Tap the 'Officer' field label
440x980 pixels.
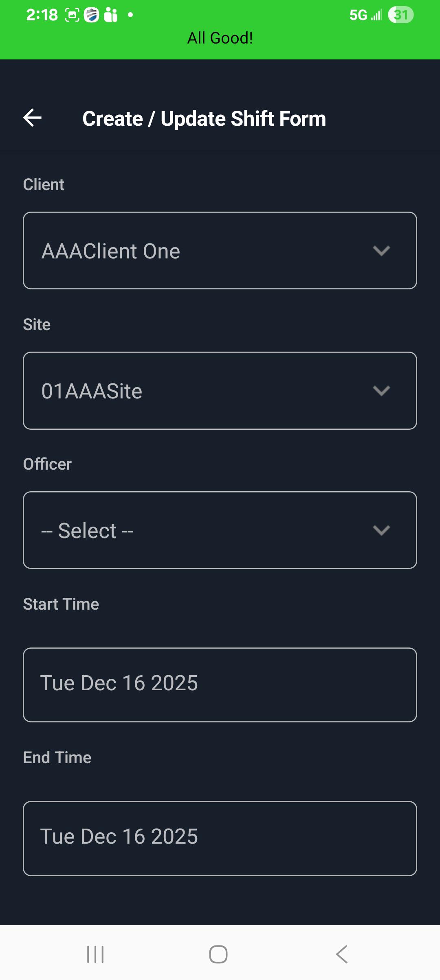[x=47, y=464]
